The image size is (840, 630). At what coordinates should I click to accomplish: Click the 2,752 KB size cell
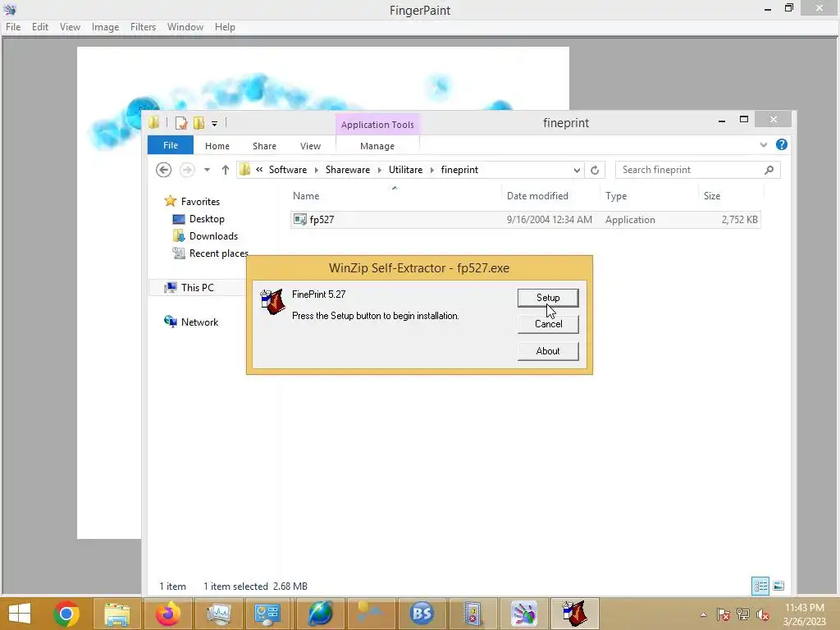739,220
